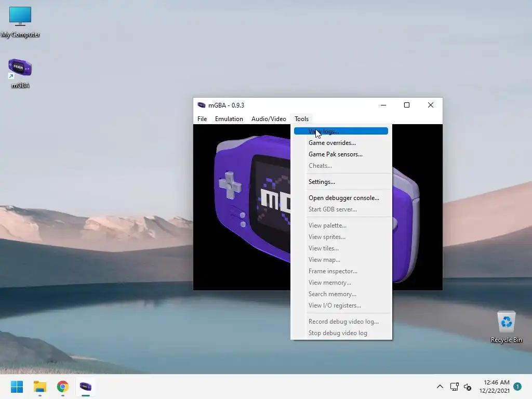Screen dimensions: 532x399
Task: Click the Windows Start button
Action: pyautogui.click(x=17, y=387)
